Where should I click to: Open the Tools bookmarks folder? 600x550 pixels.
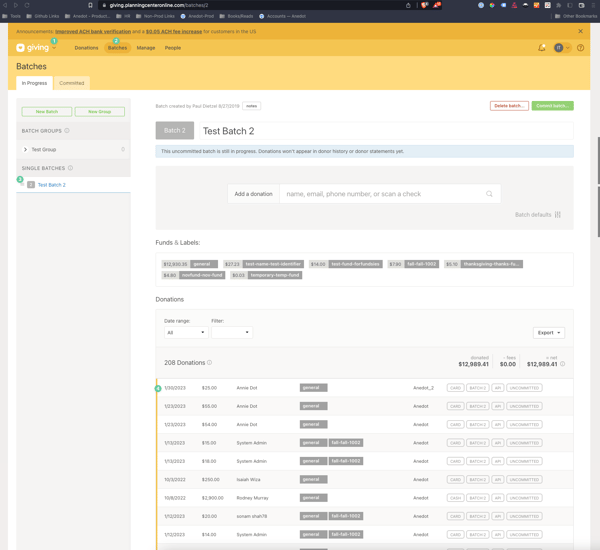coord(11,16)
